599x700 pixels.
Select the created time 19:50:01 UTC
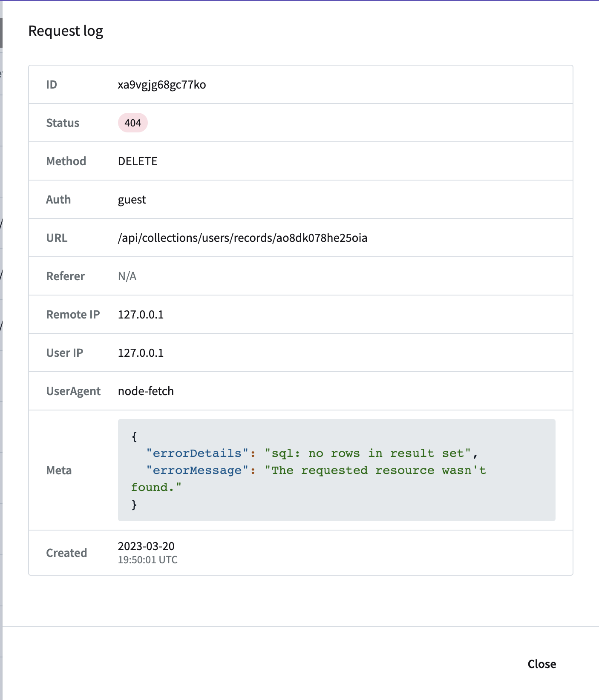click(x=148, y=560)
